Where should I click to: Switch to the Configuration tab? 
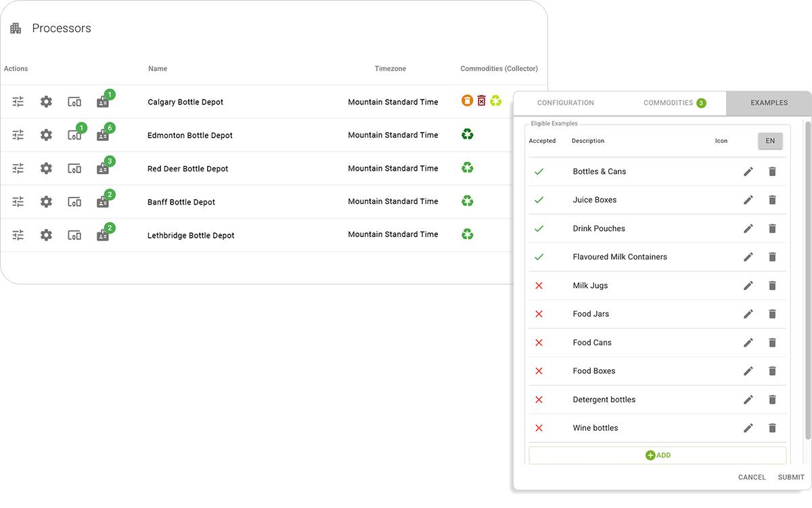[x=565, y=103]
